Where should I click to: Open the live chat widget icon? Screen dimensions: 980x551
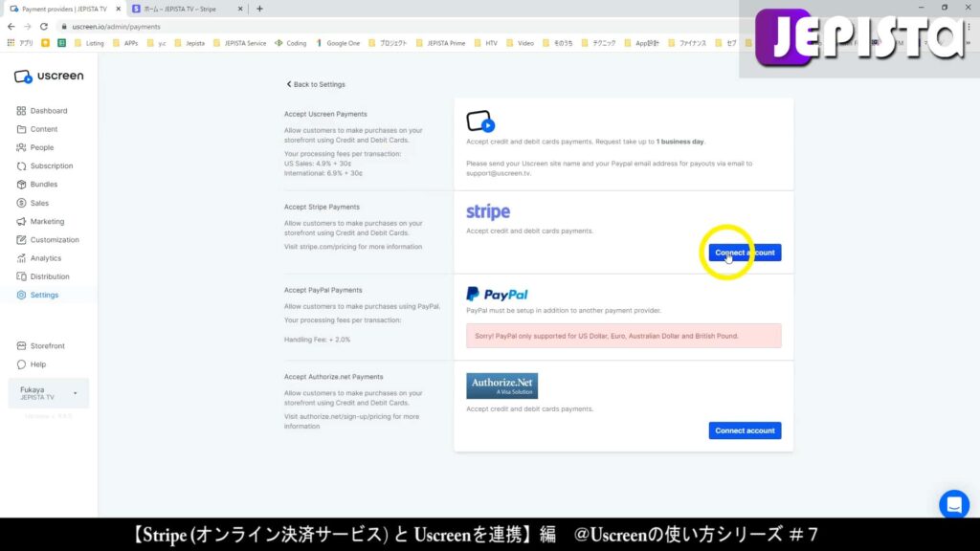point(954,504)
